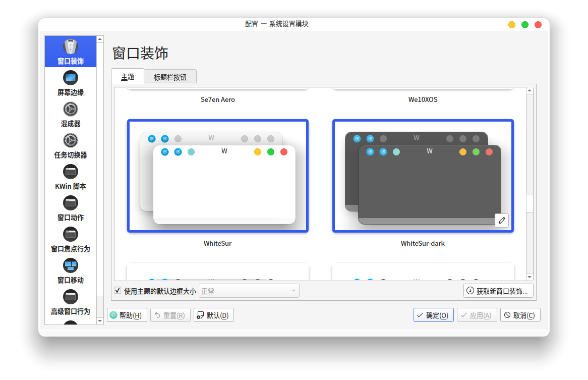
Task: Click the 帮助(H) button
Action: tap(127, 315)
